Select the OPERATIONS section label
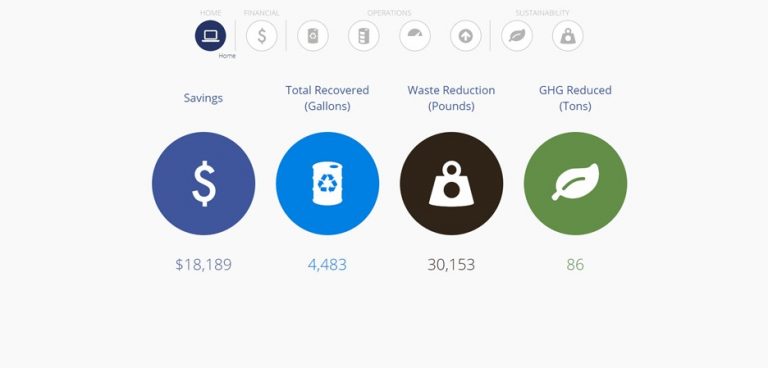Screen dimensions: 768x368 click(x=389, y=13)
